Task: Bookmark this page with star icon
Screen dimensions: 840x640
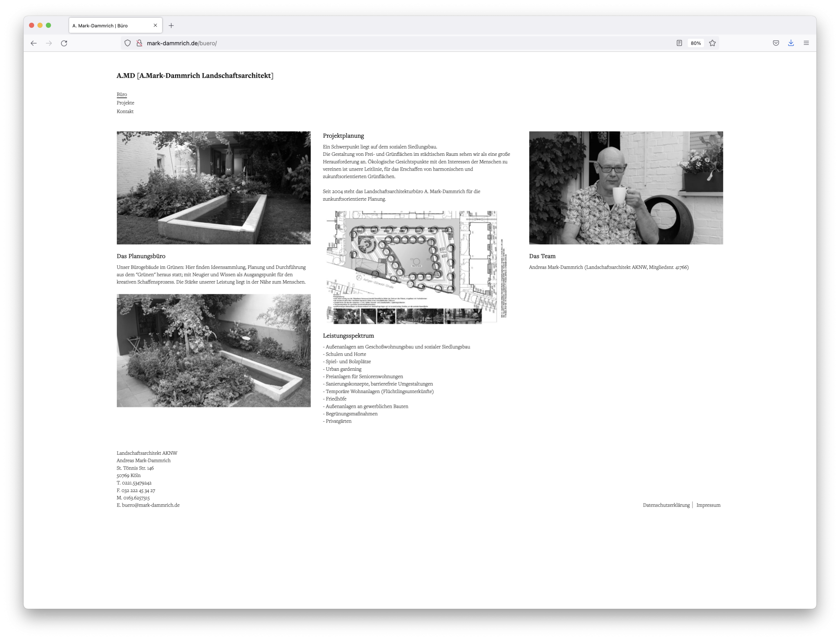Action: [712, 43]
